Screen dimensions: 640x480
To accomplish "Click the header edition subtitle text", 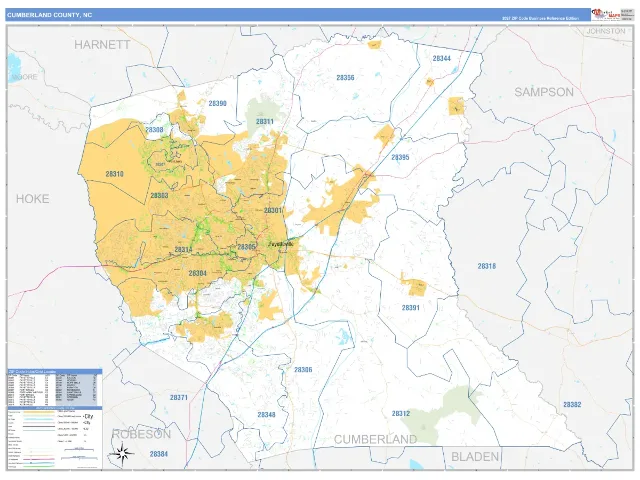I will (540, 18).
